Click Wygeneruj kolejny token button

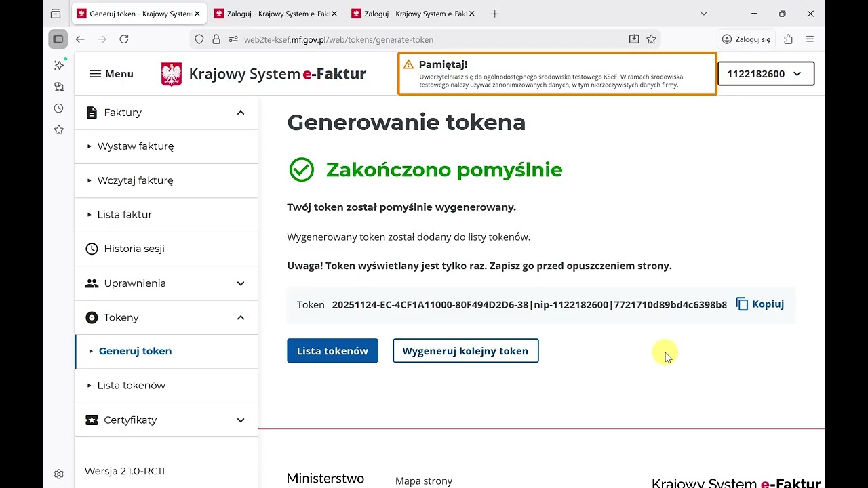click(465, 350)
